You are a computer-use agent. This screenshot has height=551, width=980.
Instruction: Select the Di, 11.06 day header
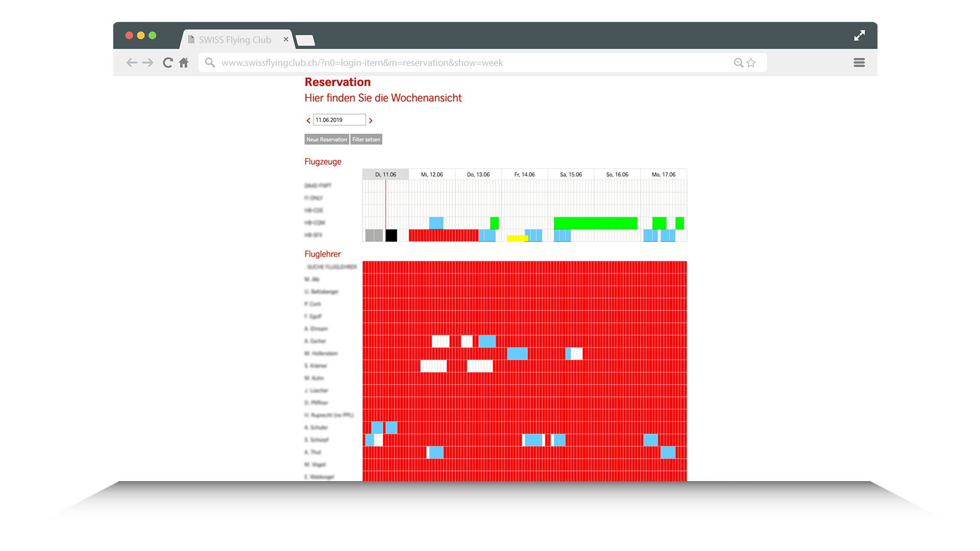[x=385, y=174]
